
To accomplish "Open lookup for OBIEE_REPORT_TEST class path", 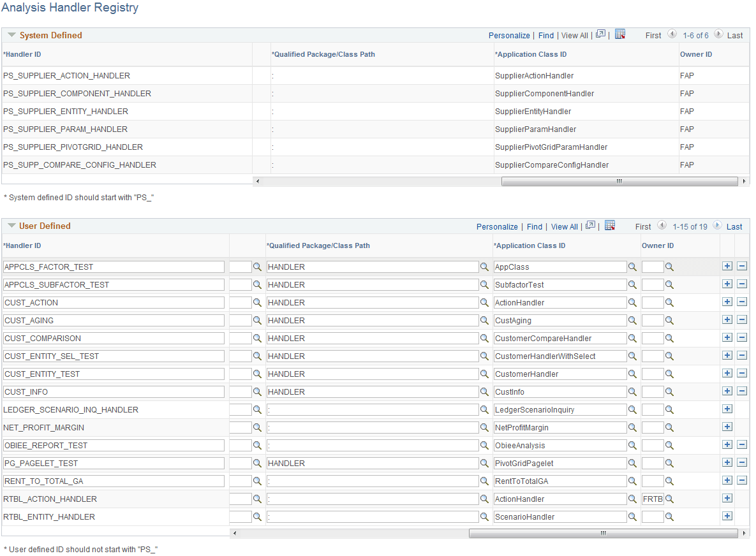I will [484, 445].
